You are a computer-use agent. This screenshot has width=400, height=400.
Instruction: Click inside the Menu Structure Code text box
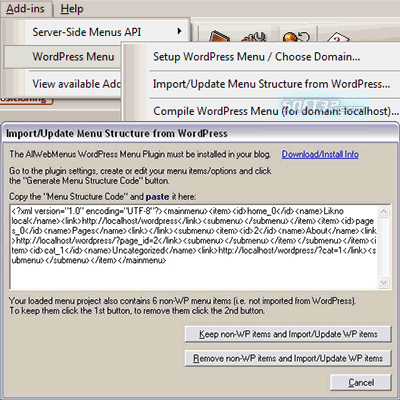click(194, 247)
